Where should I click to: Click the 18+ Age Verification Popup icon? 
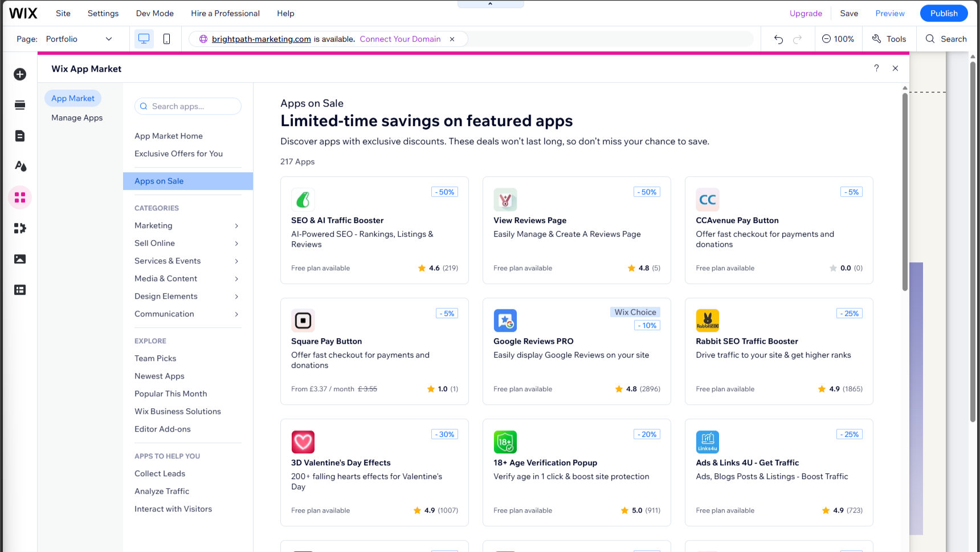coord(505,442)
